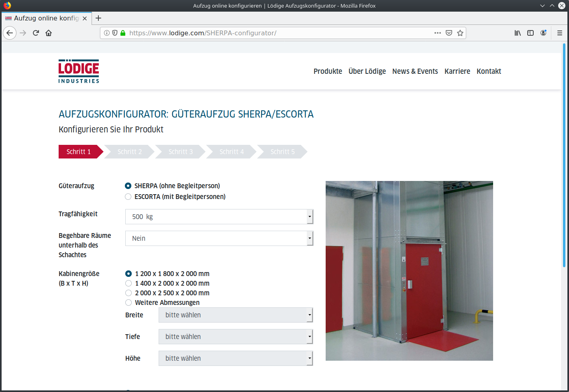This screenshot has height=392, width=569.
Task: Open the Produkte navigation menu
Action: click(x=328, y=71)
